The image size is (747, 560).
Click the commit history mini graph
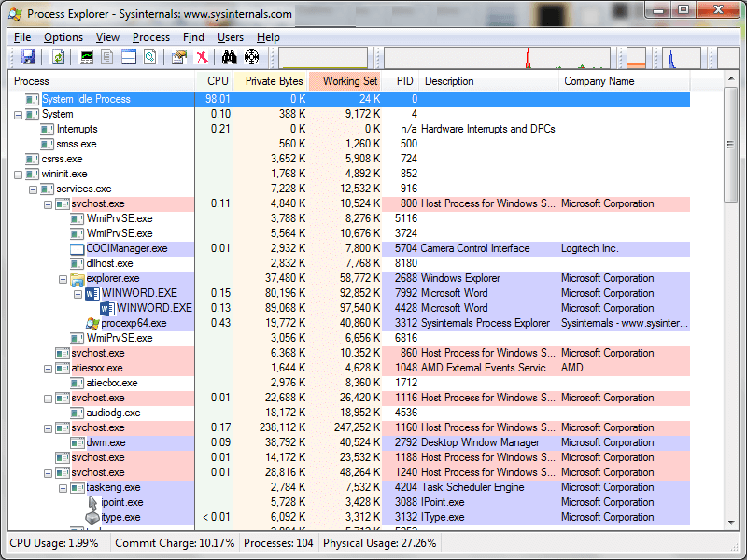[x=497, y=58]
